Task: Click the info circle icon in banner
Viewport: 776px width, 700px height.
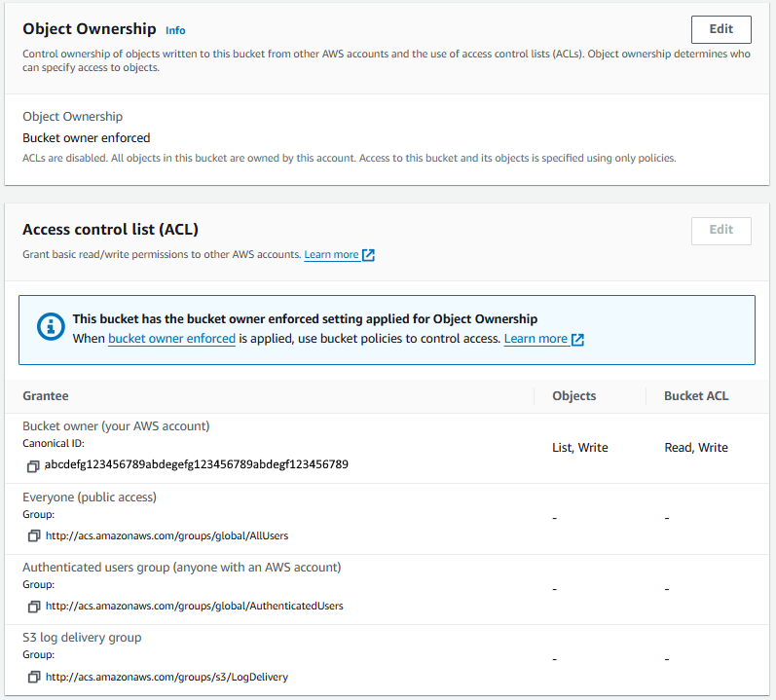Action: coord(51,326)
